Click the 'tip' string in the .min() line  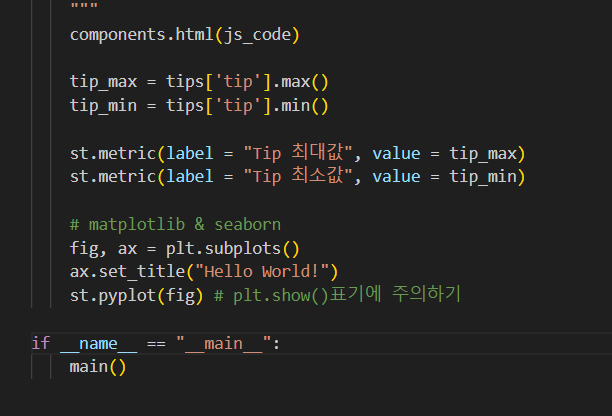point(238,106)
